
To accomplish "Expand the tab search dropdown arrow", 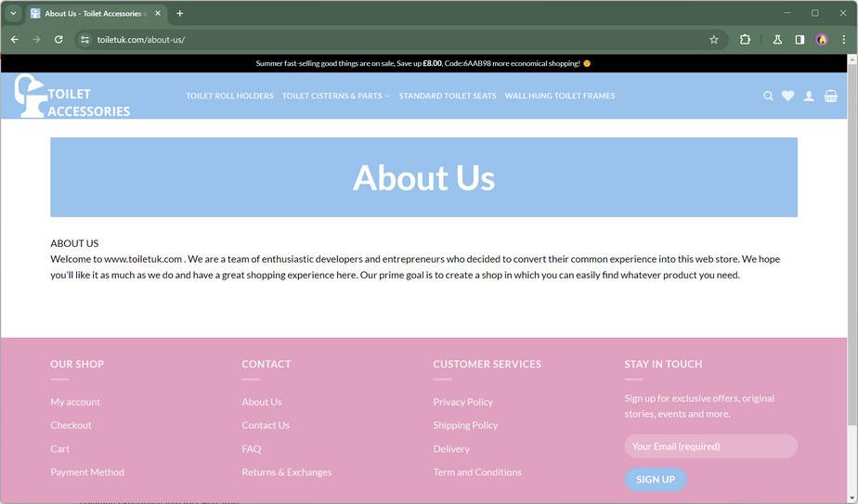I will pos(13,13).
